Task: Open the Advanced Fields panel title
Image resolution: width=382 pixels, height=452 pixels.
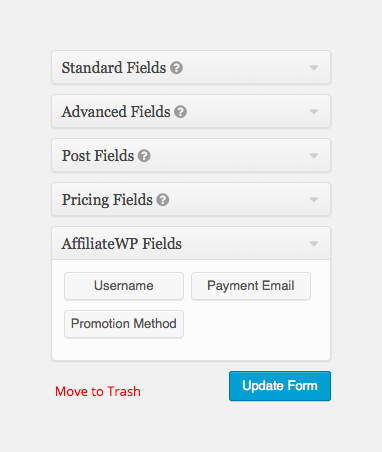Action: tap(116, 112)
